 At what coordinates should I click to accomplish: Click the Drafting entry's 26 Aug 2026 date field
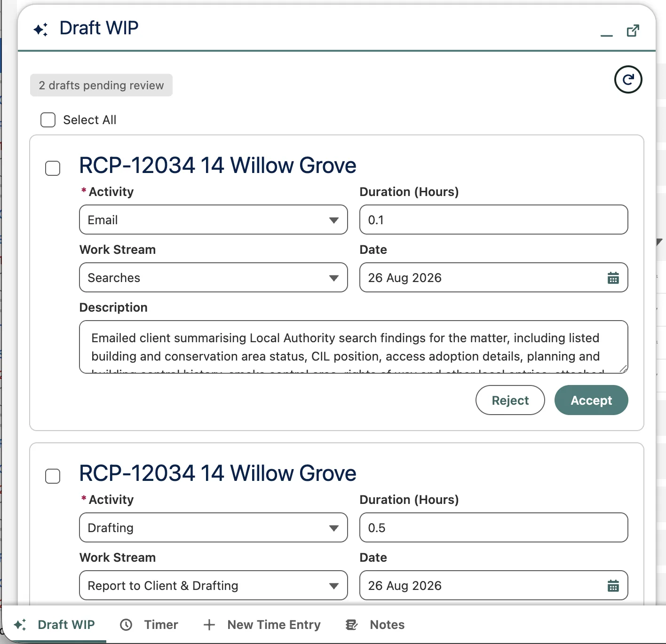click(494, 585)
